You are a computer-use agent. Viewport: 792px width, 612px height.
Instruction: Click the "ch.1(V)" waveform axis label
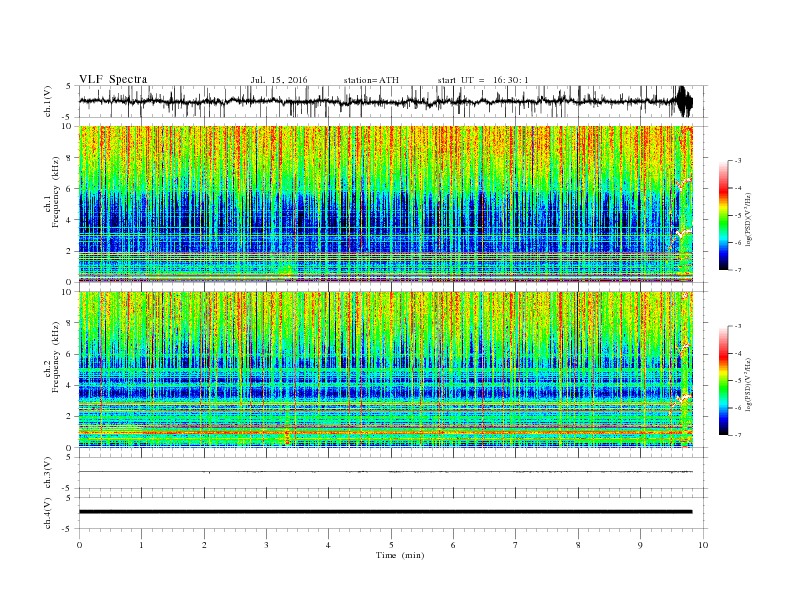pyautogui.click(x=48, y=101)
